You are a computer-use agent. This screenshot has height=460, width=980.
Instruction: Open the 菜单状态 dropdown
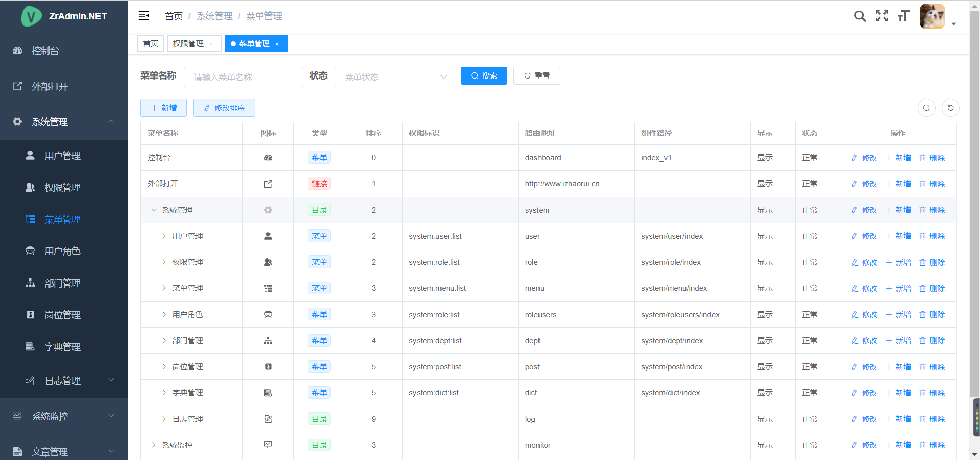[394, 77]
